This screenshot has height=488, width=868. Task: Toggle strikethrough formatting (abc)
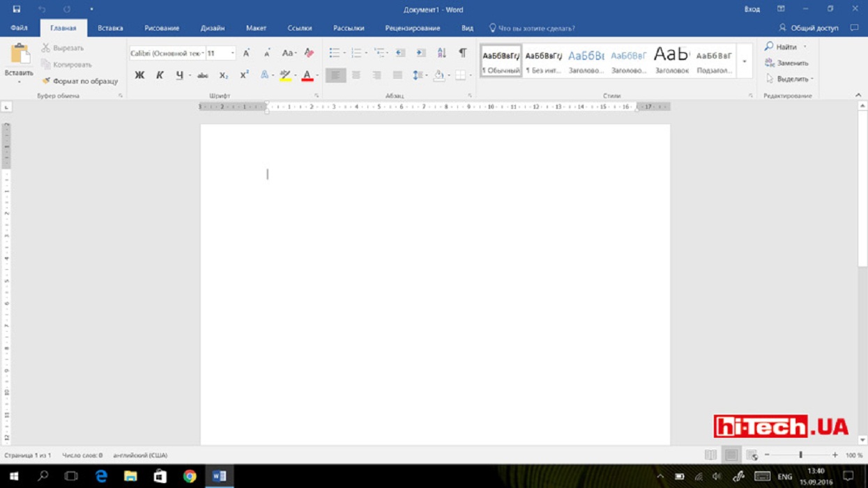pos(202,75)
